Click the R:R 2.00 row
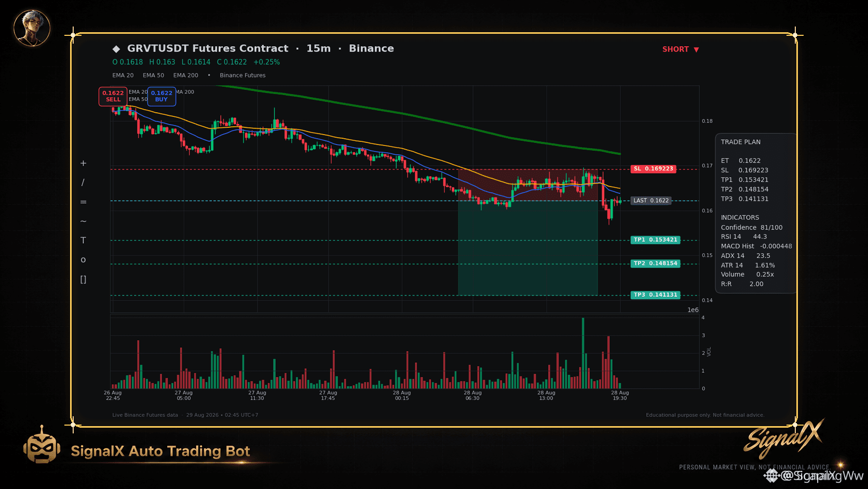This screenshot has width=868, height=489. (742, 284)
